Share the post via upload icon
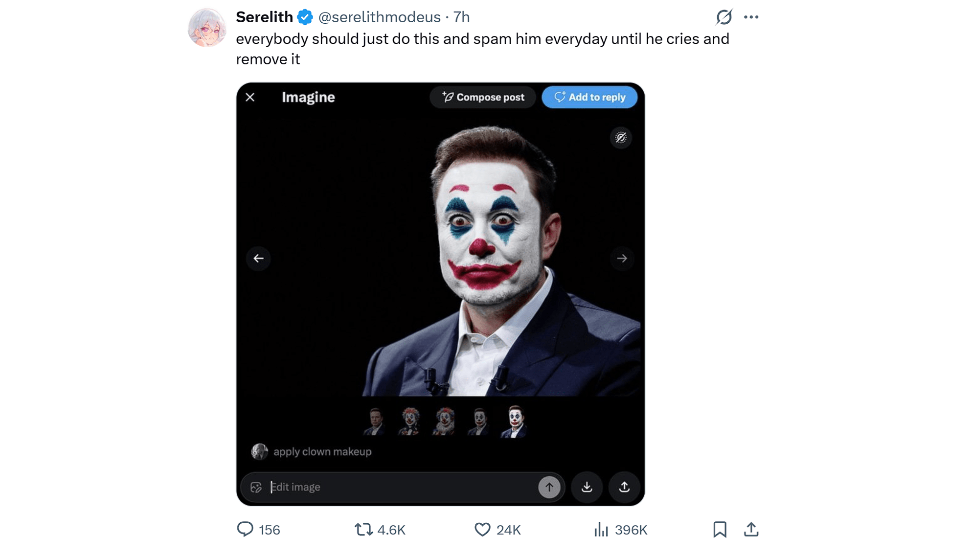980x546 pixels. click(751, 529)
